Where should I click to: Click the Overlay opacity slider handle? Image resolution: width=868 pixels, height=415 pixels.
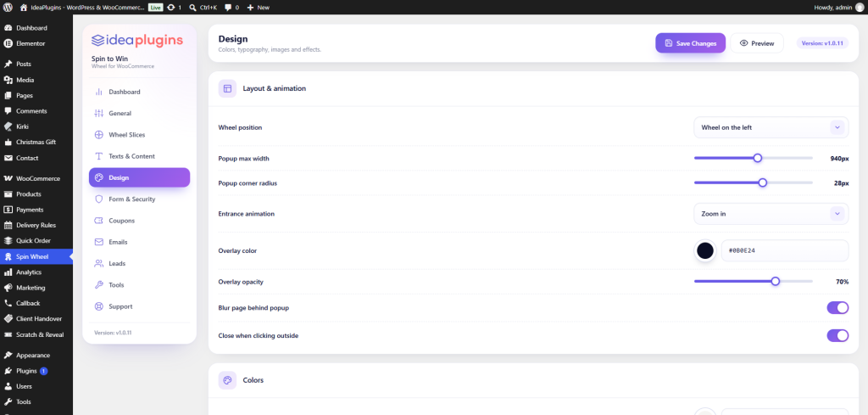(776, 282)
